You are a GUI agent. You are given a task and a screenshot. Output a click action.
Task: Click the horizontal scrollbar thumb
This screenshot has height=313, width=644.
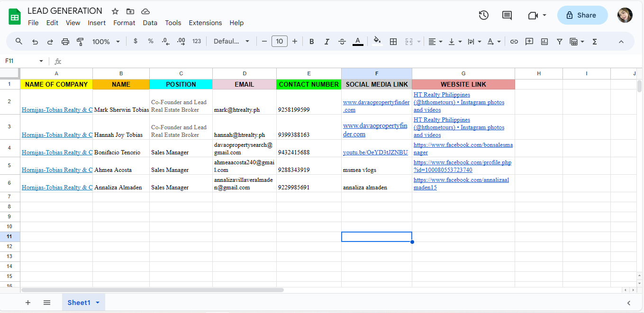click(x=152, y=290)
